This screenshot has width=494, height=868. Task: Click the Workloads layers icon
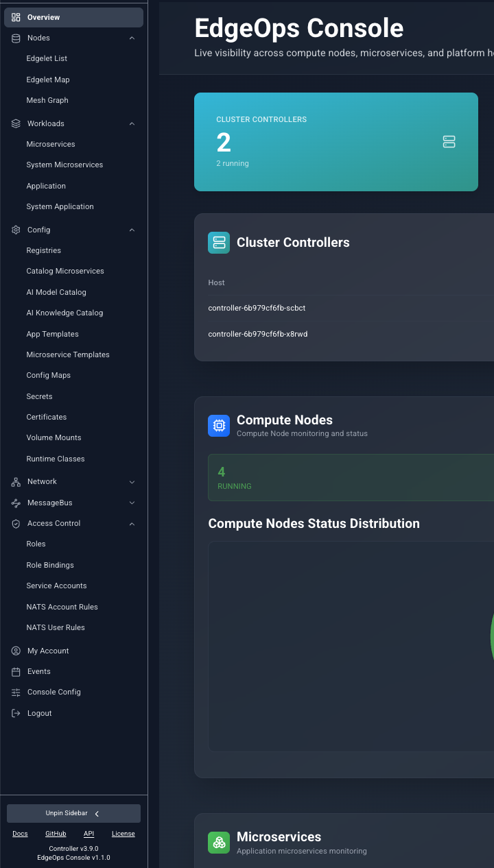pyautogui.click(x=16, y=123)
